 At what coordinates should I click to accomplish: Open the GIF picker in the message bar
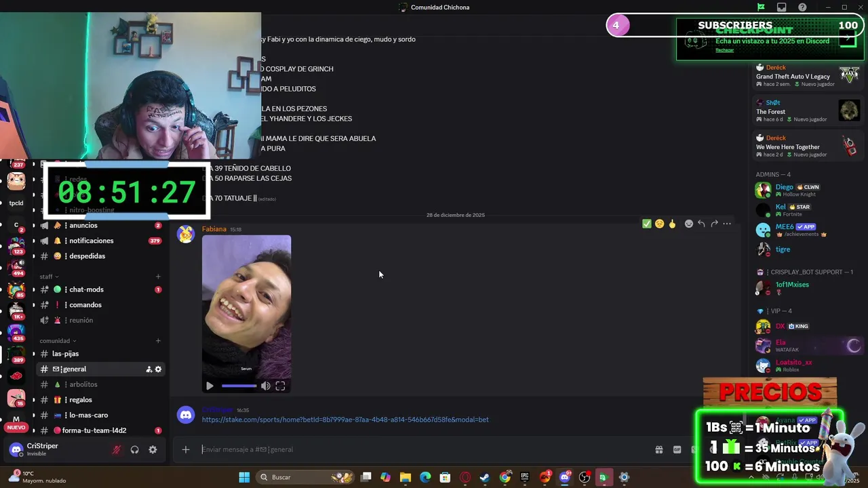pyautogui.click(x=677, y=449)
